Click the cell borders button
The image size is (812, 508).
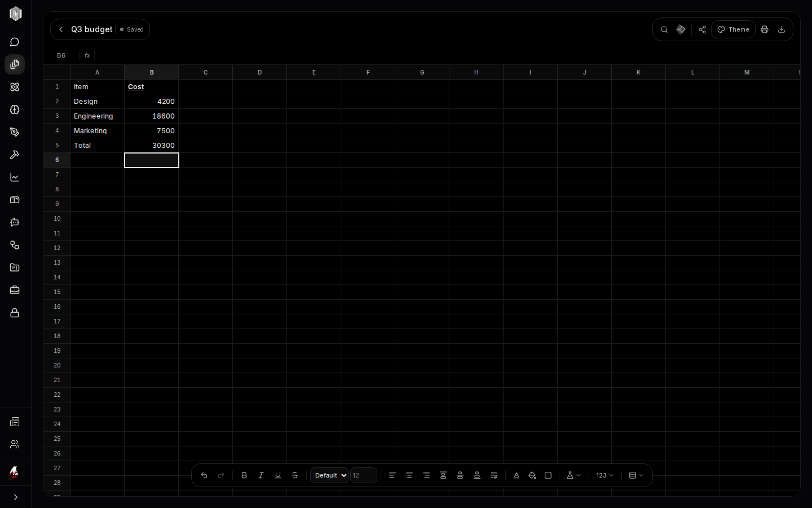[548, 476]
